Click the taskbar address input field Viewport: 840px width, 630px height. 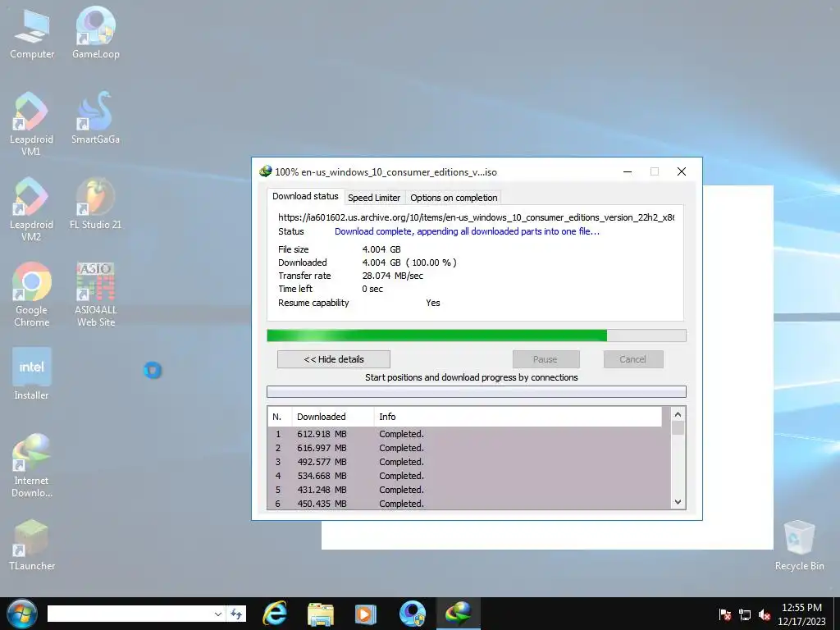point(130,614)
